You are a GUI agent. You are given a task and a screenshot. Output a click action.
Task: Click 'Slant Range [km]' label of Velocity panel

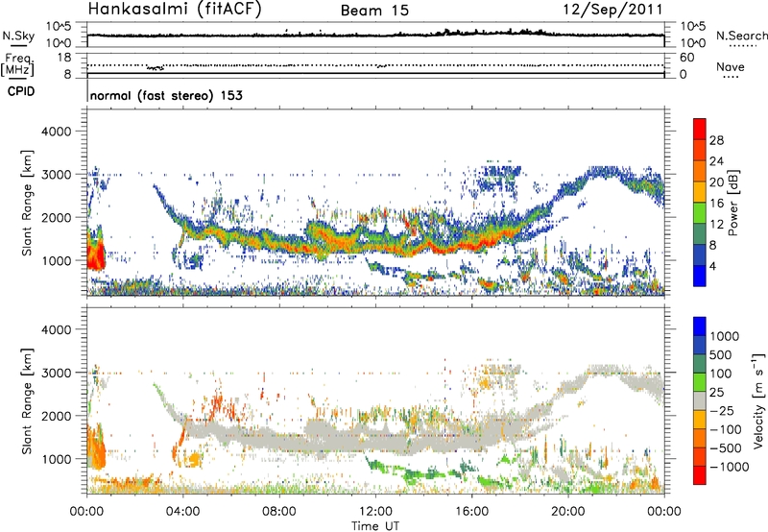(27, 401)
